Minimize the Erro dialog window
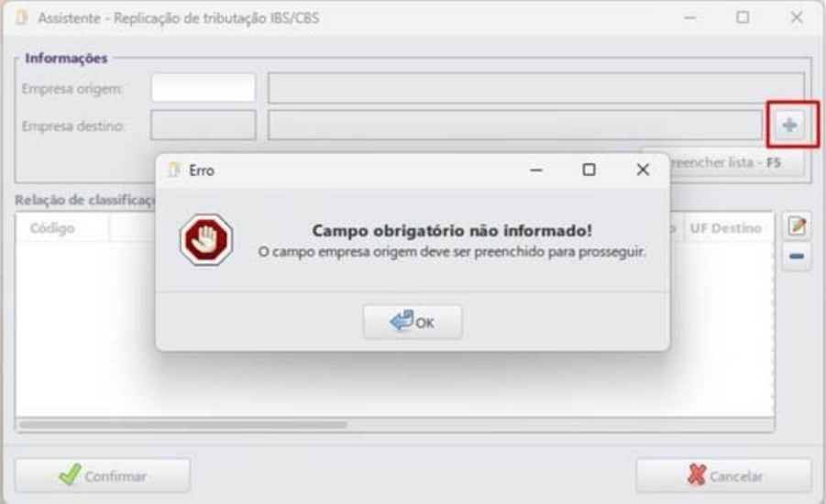Image resolution: width=826 pixels, height=504 pixels. click(536, 170)
